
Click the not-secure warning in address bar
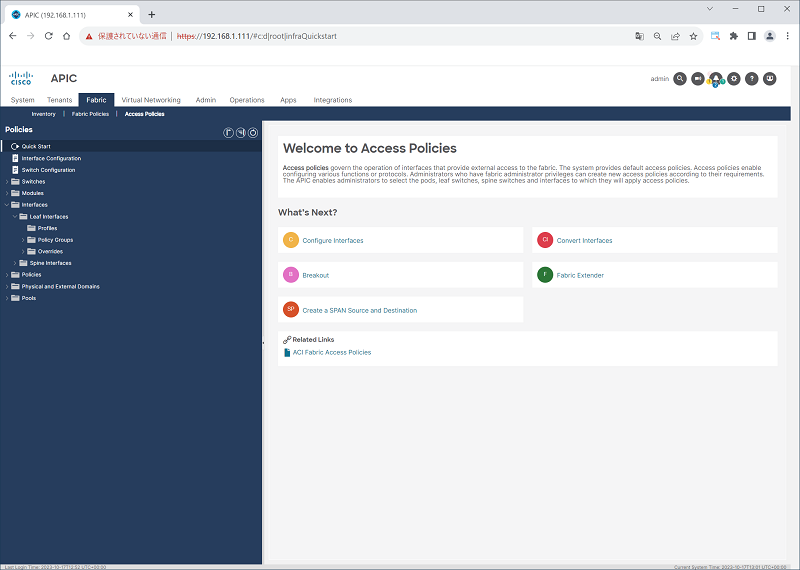tap(126, 36)
